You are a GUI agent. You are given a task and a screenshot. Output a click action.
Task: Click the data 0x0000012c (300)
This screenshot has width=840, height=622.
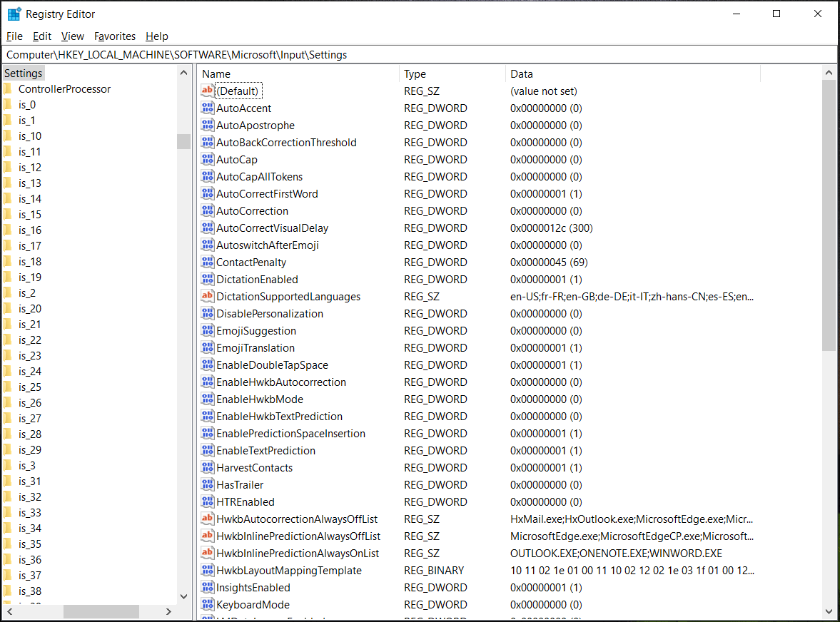click(x=551, y=228)
